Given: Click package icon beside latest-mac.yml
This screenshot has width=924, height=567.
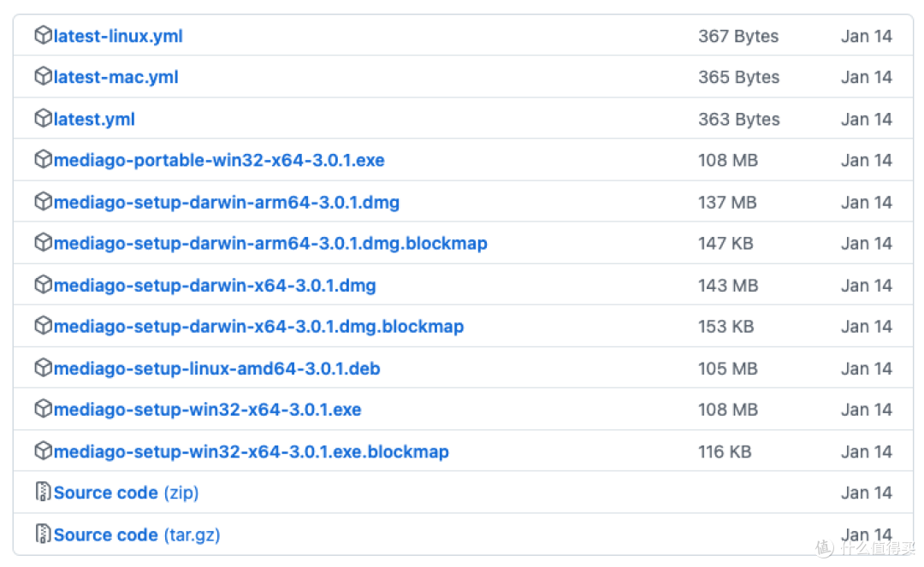Looking at the screenshot, I should [x=43, y=76].
